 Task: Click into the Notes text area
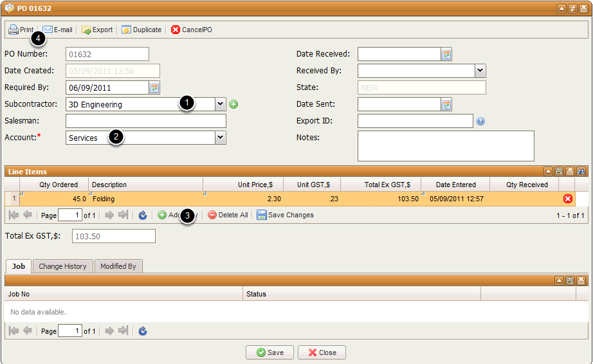[x=446, y=145]
